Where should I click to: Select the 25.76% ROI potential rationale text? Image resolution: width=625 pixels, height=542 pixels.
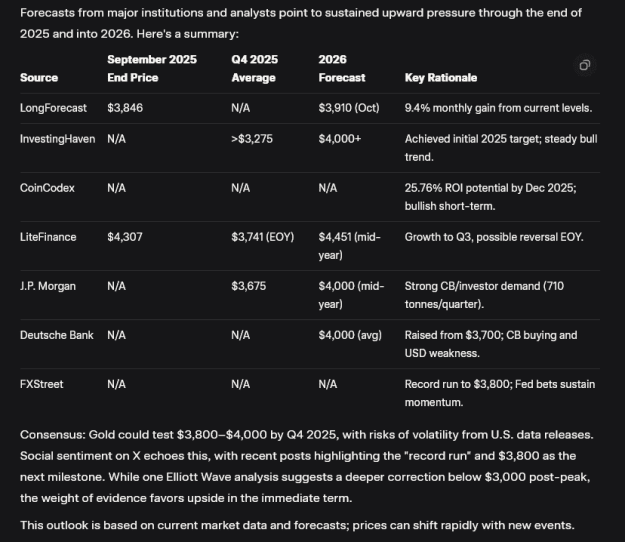pyautogui.click(x=491, y=197)
